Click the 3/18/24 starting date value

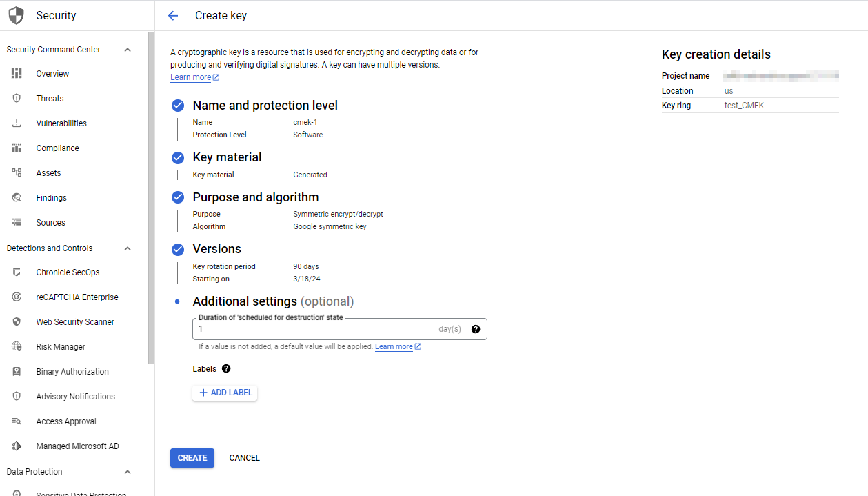pyautogui.click(x=307, y=279)
